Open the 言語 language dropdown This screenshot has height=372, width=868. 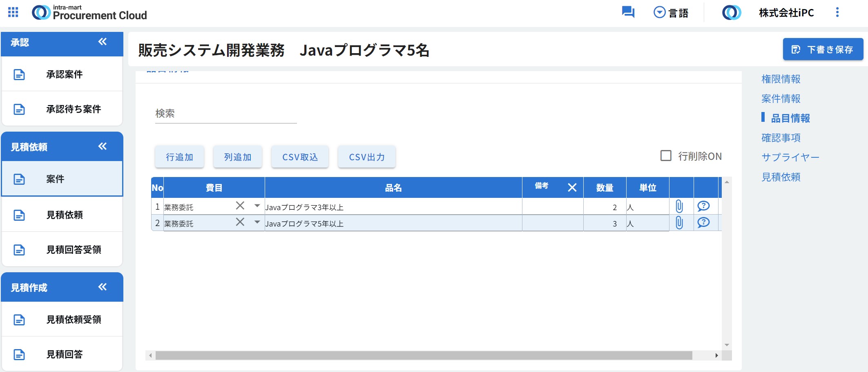671,13
